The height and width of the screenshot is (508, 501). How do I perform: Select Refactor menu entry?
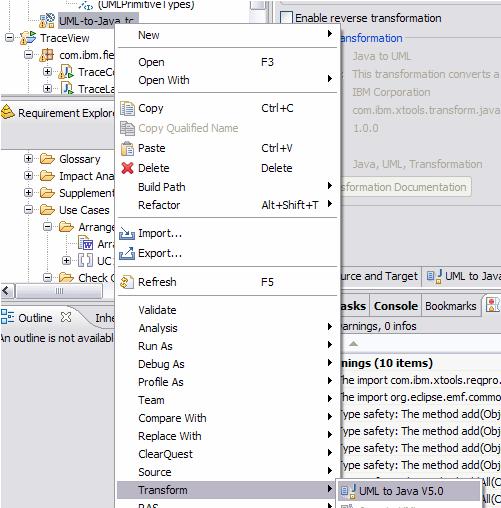pyautogui.click(x=227, y=205)
